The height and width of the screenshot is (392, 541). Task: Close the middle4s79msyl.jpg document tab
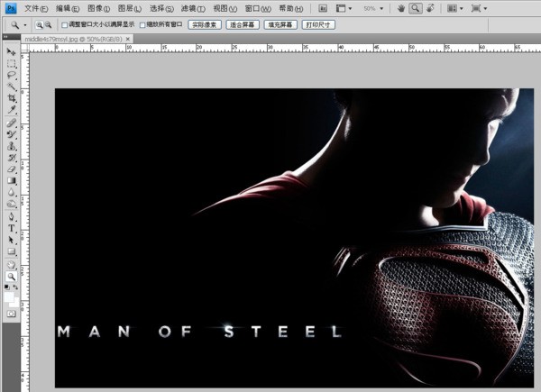127,41
